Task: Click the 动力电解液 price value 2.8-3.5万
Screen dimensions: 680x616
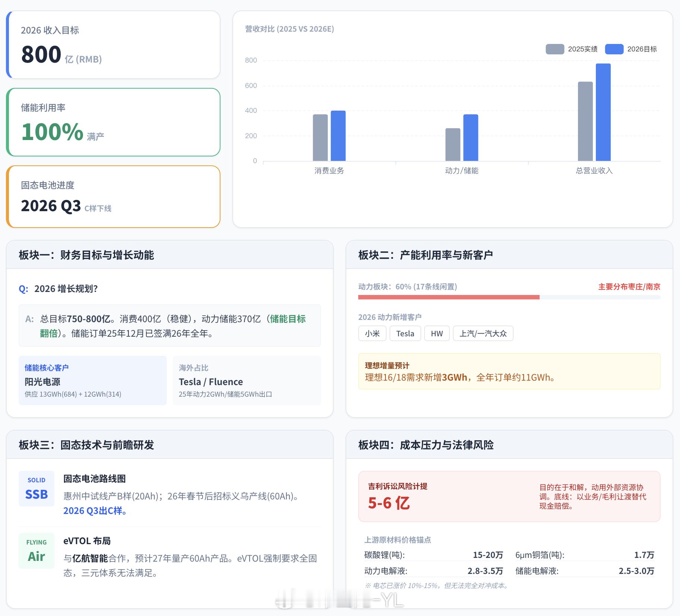Action: (x=485, y=571)
